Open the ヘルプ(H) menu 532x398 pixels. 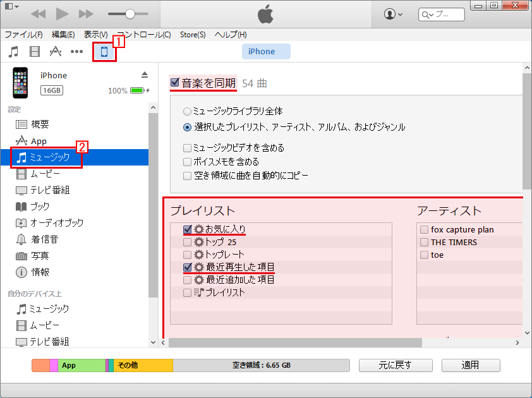tap(231, 35)
